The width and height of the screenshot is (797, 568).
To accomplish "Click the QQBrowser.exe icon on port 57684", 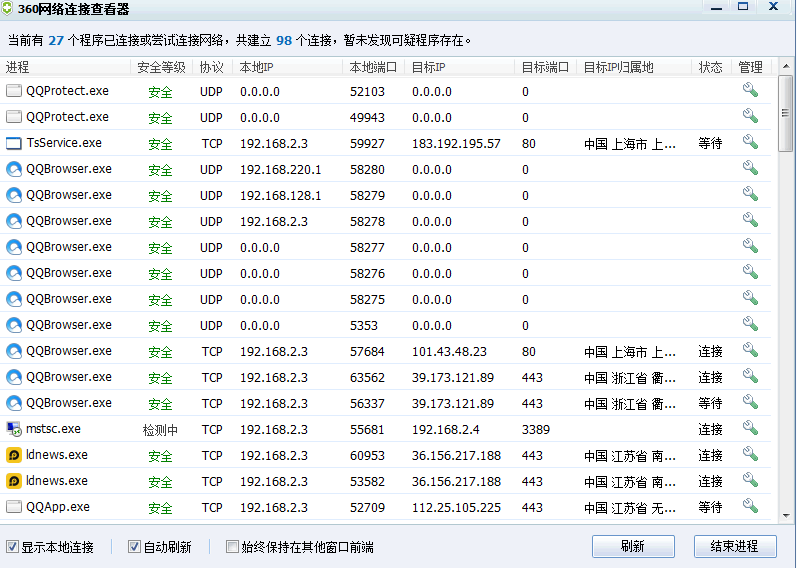I will [x=14, y=351].
